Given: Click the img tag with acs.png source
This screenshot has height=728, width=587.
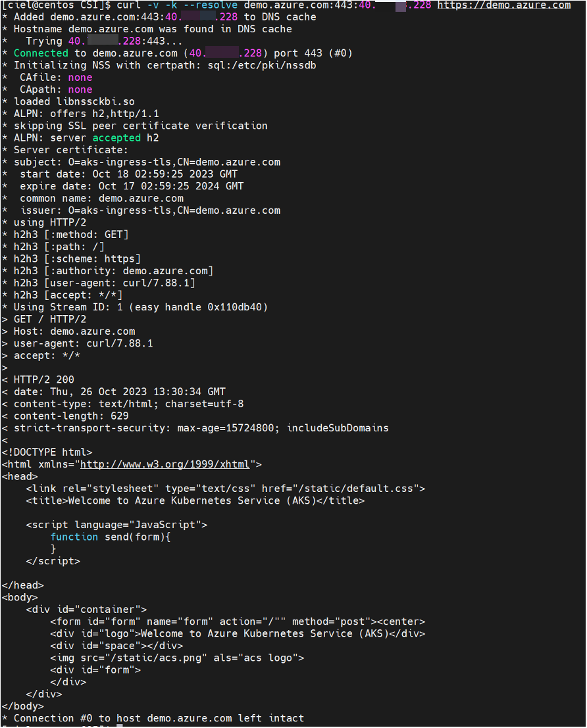Looking at the screenshot, I should pyautogui.click(x=176, y=658).
